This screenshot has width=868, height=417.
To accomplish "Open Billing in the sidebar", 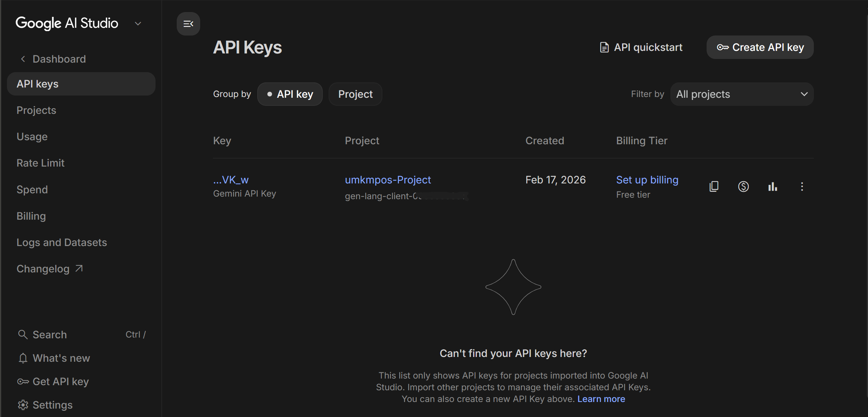I will [31, 216].
